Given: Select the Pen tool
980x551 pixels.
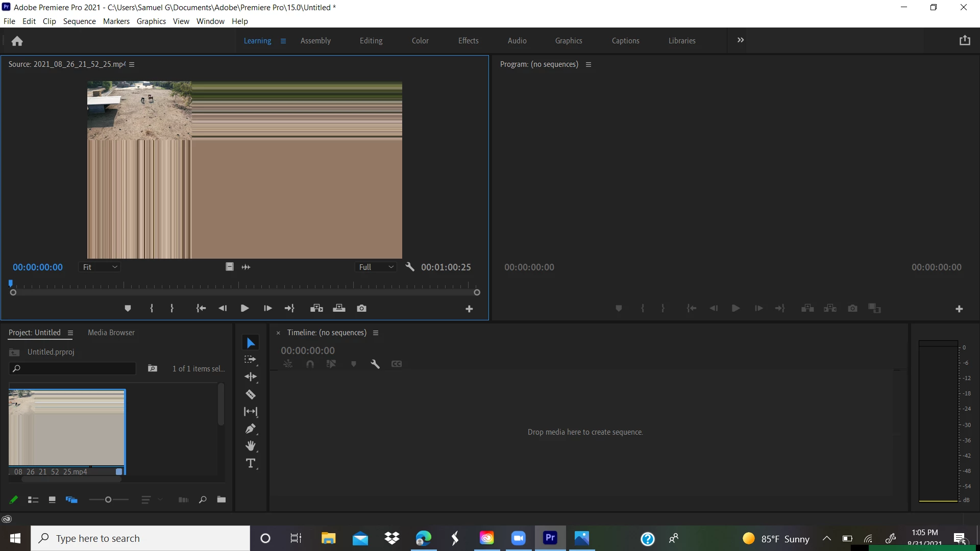Looking at the screenshot, I should tap(251, 429).
